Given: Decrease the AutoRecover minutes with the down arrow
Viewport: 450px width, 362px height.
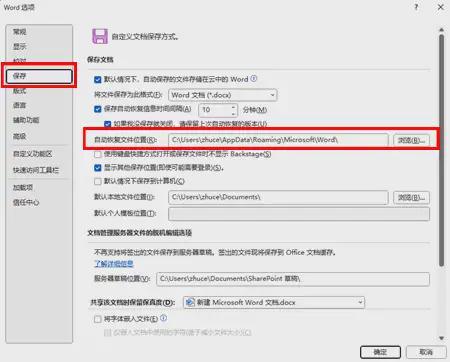Looking at the screenshot, I should (234, 113).
